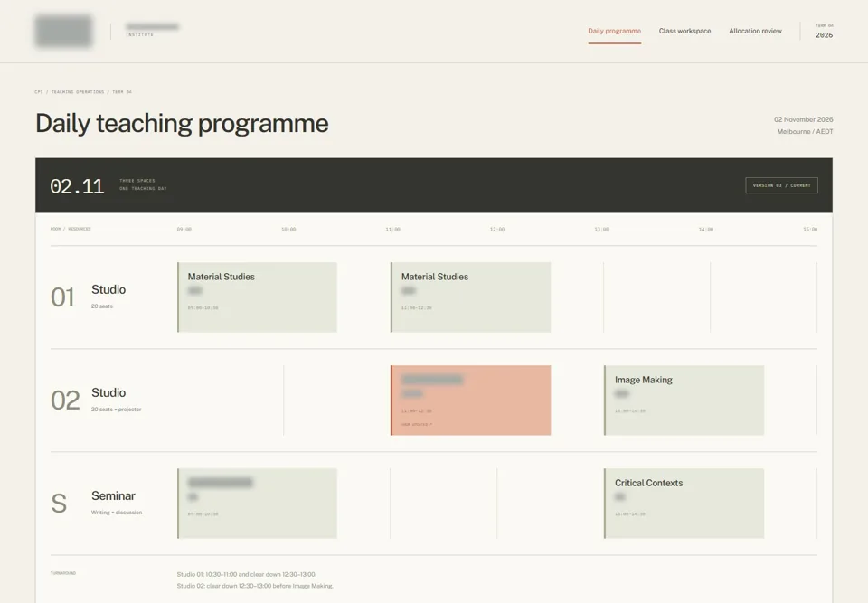
Task: Switch to the Class workspace tab
Action: 684,31
